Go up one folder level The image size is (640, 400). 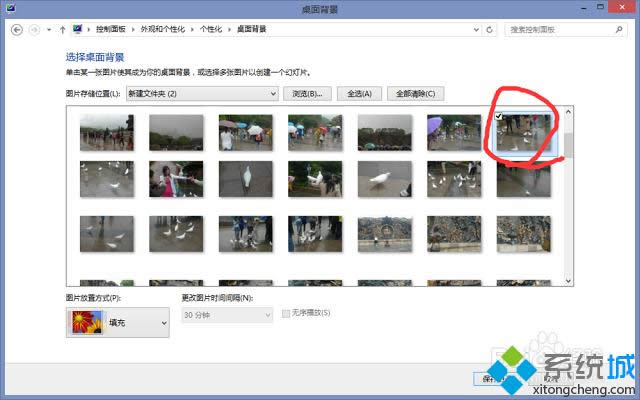[x=62, y=30]
